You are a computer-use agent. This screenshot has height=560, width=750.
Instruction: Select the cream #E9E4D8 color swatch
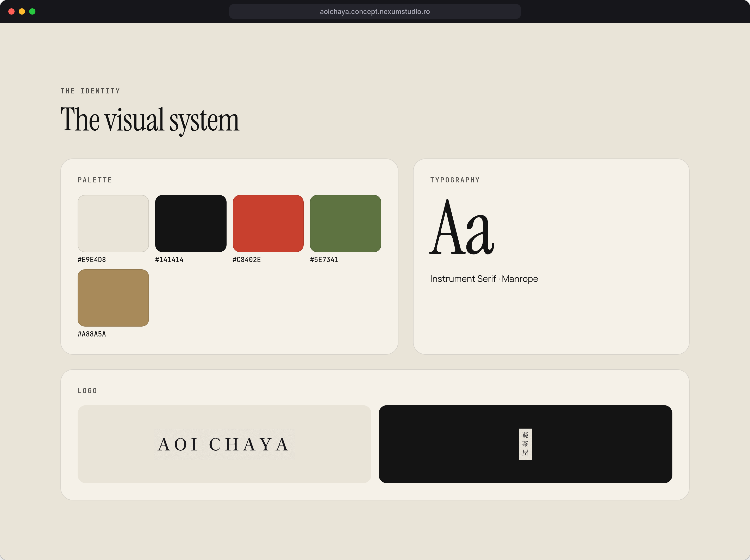(x=113, y=223)
